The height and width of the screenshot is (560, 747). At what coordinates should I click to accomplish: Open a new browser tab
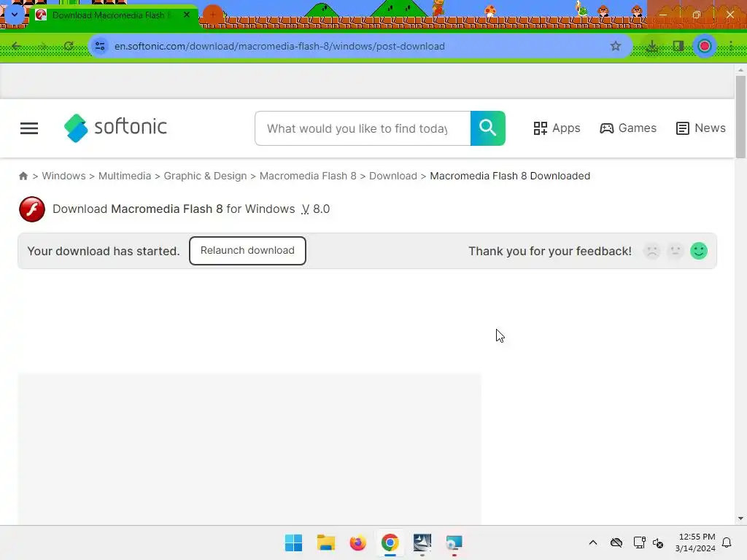[213, 15]
